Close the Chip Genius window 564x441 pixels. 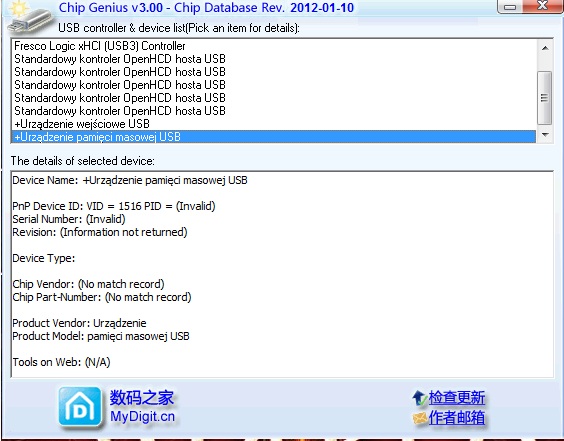coord(542,6)
